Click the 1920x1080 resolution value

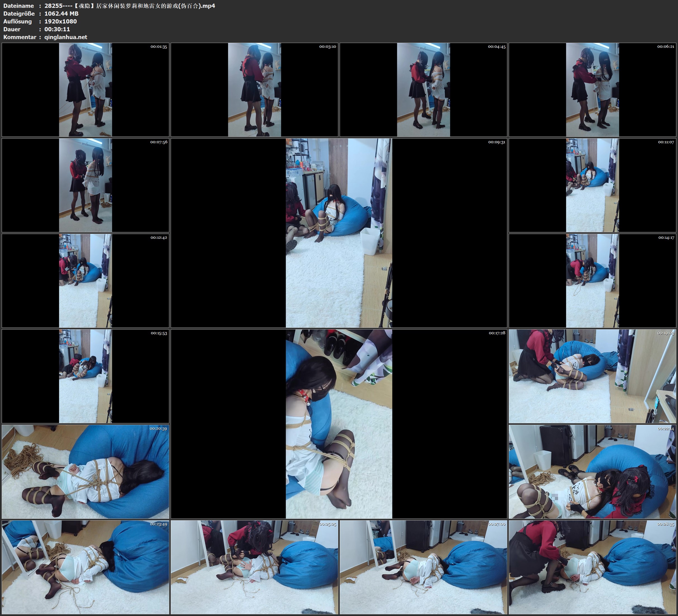coord(61,21)
